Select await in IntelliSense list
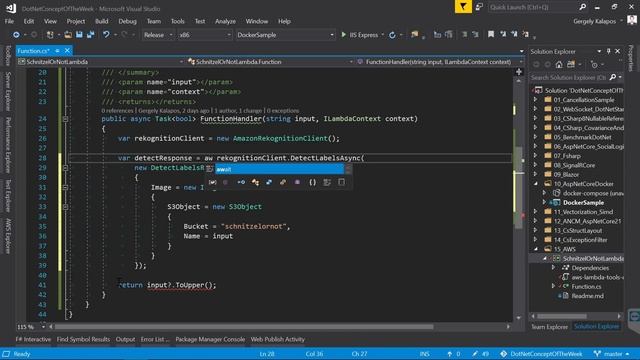The width and height of the screenshot is (640, 360). (280, 169)
